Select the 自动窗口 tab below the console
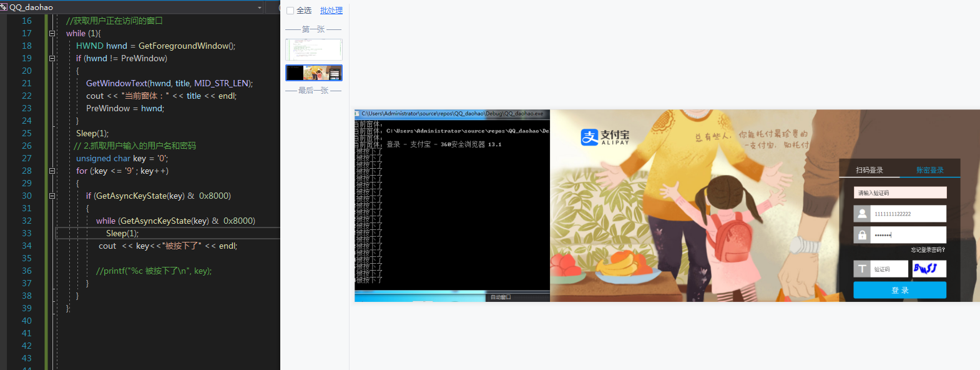980x370 pixels. click(x=501, y=297)
